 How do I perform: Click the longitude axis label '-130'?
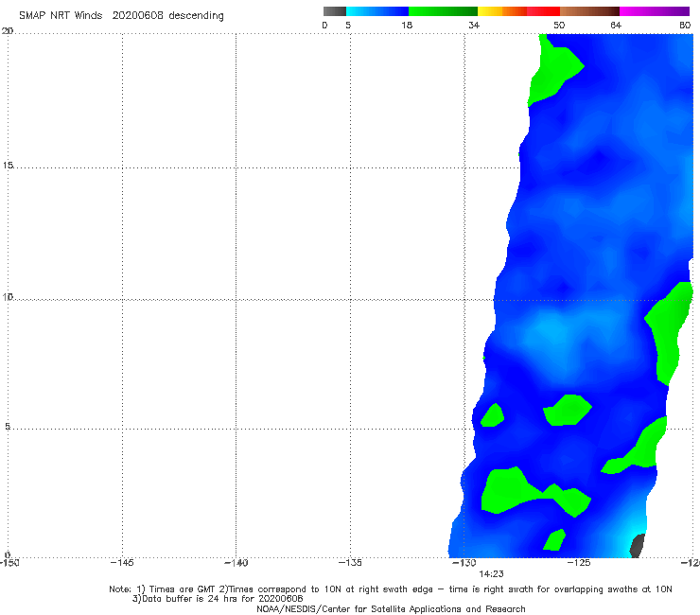point(464,563)
